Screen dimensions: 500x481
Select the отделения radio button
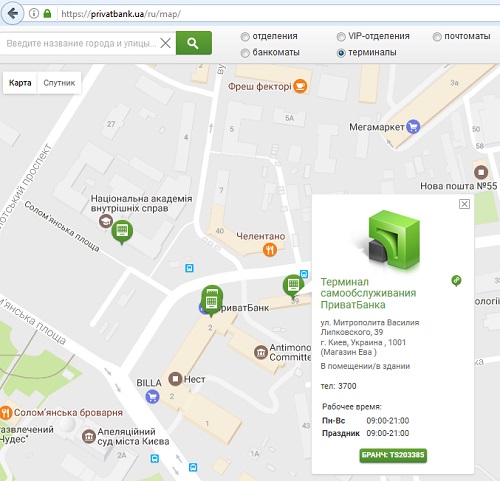[x=245, y=37]
